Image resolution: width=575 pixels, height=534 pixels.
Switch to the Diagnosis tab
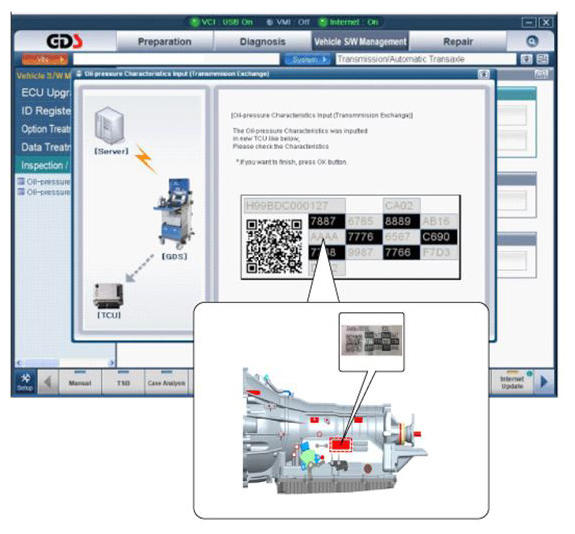263,41
